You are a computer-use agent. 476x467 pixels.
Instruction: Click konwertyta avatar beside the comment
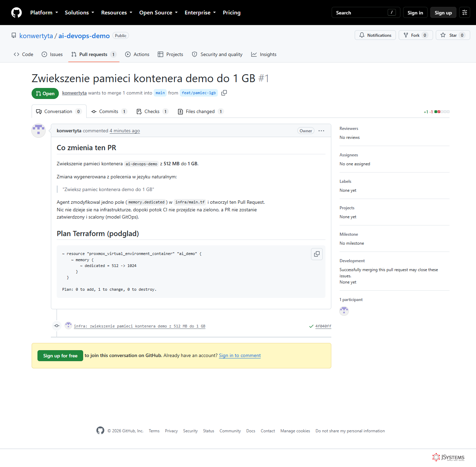(x=38, y=131)
